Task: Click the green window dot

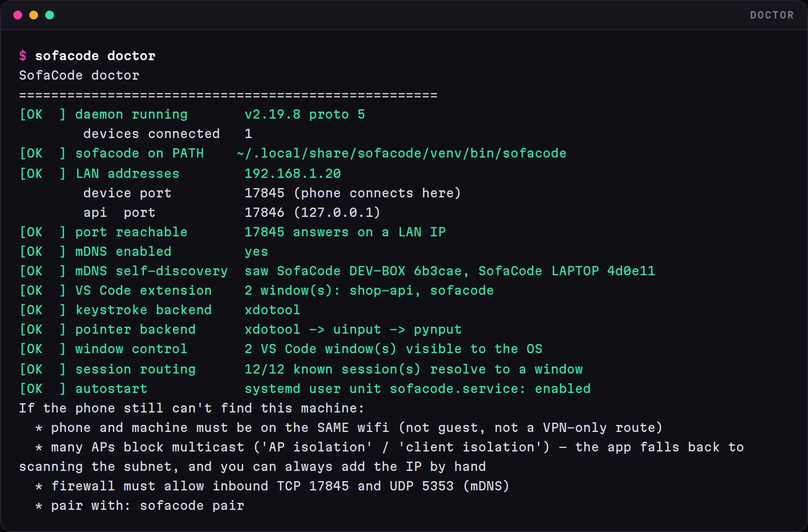Action: pyautogui.click(x=50, y=15)
